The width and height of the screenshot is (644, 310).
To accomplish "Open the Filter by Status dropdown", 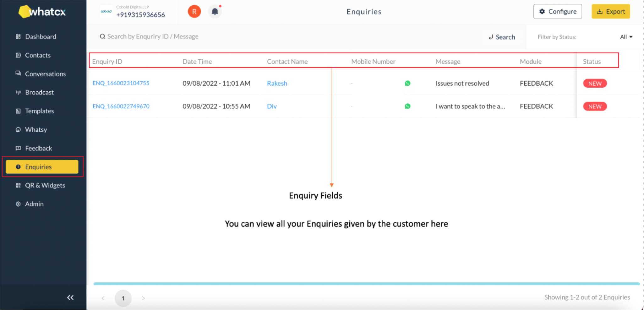I will coord(626,37).
